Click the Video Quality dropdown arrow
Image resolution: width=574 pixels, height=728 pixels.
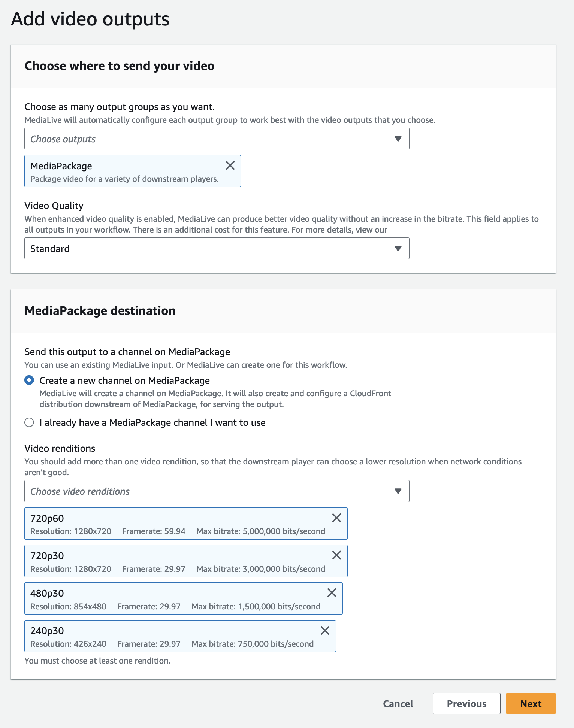(398, 249)
